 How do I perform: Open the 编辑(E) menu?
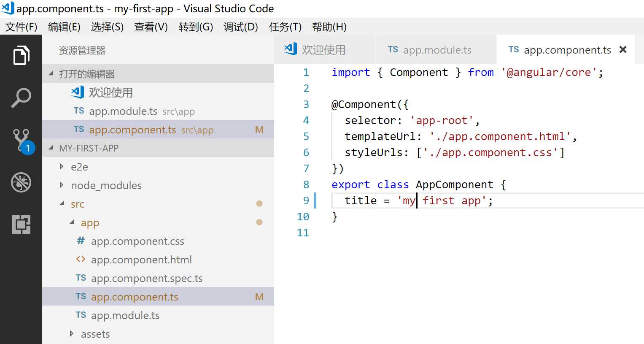pyautogui.click(x=64, y=27)
